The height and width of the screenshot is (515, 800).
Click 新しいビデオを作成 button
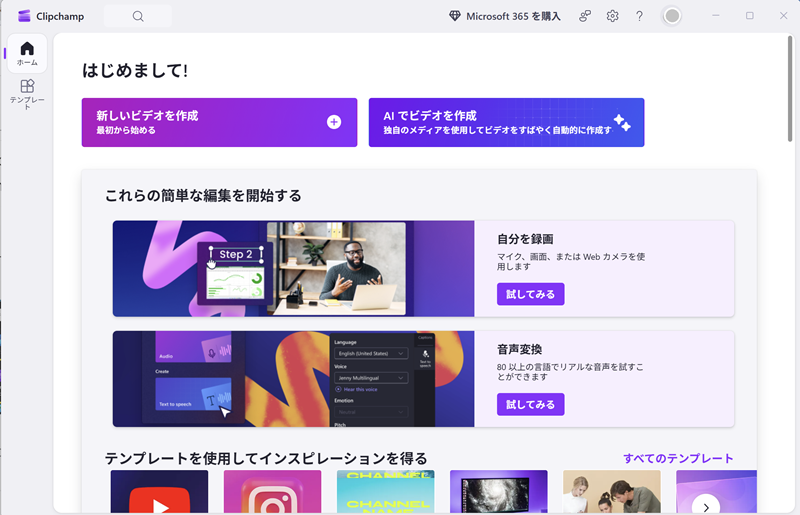[x=219, y=122]
